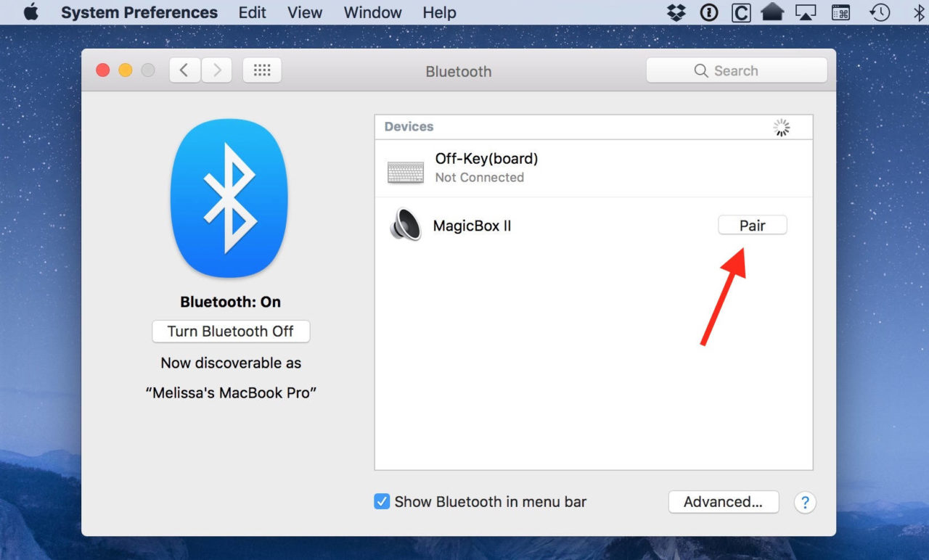Screen dimensions: 929x560
Task: Open the View menu
Action: pos(304,12)
